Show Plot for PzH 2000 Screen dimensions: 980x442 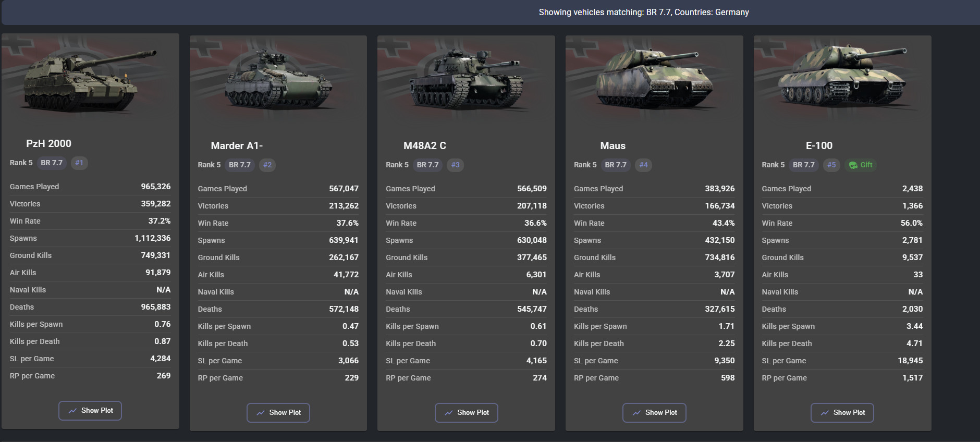[x=90, y=411]
